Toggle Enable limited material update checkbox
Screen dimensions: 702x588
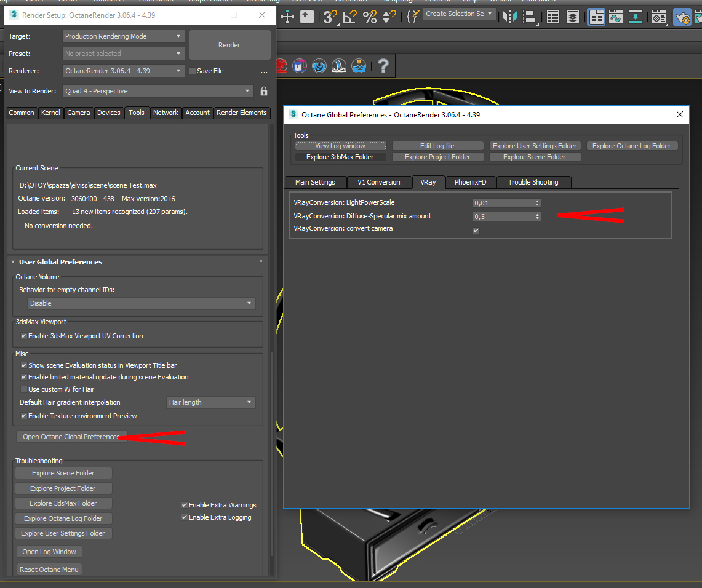point(24,377)
